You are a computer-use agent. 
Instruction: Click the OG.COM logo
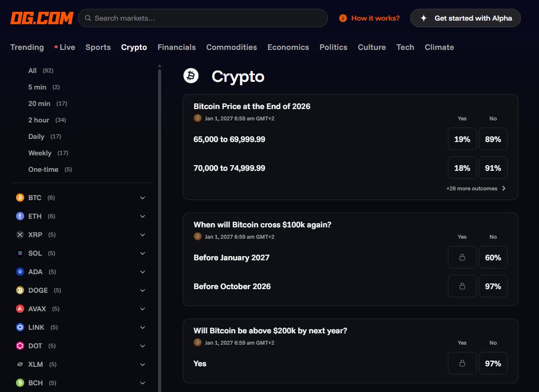42,18
